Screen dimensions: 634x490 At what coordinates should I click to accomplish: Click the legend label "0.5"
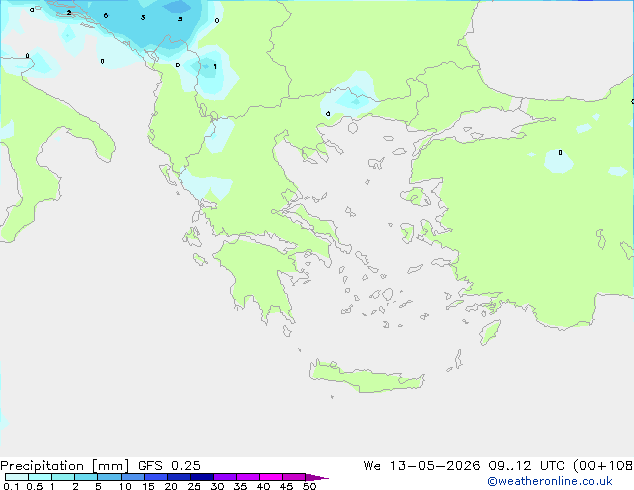point(34,486)
